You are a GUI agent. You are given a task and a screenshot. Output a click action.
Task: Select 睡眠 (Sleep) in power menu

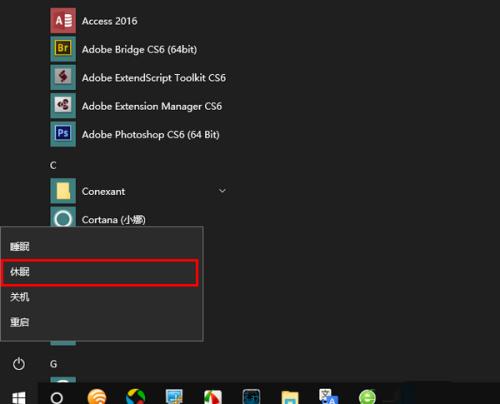coord(102,247)
